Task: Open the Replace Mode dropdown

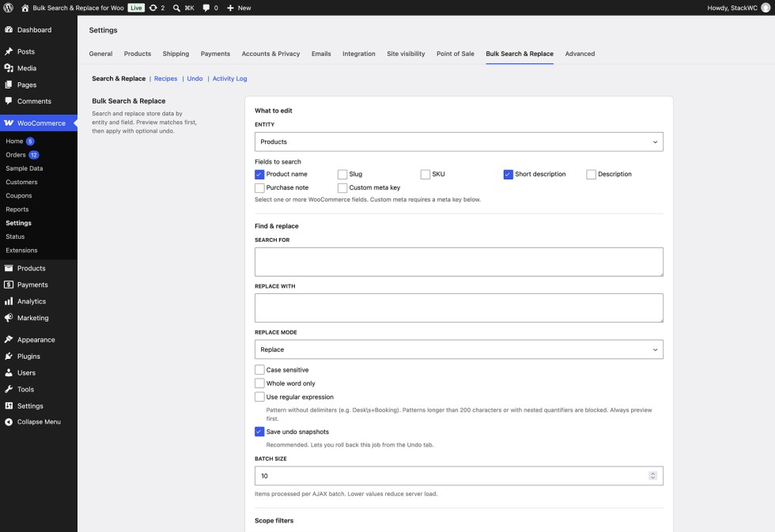Action: [x=459, y=349]
